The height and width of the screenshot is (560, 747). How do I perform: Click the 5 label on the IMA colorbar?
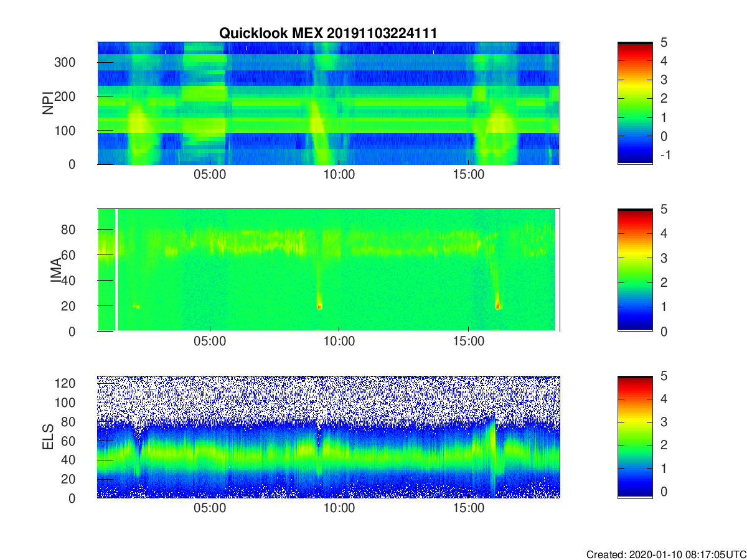664,209
